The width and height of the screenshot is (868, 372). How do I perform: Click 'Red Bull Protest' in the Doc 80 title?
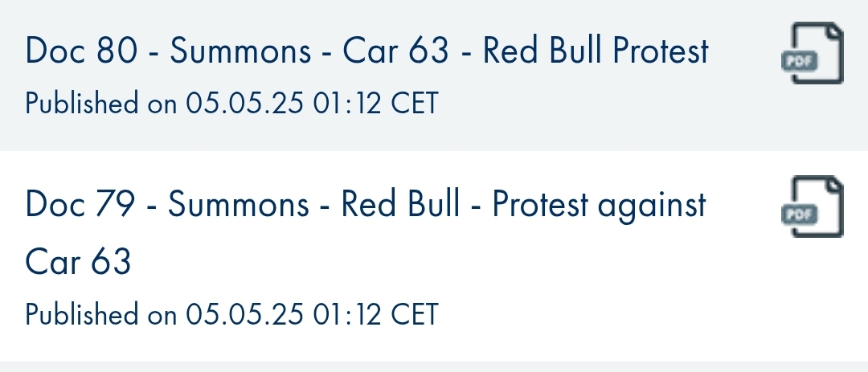coord(596,51)
